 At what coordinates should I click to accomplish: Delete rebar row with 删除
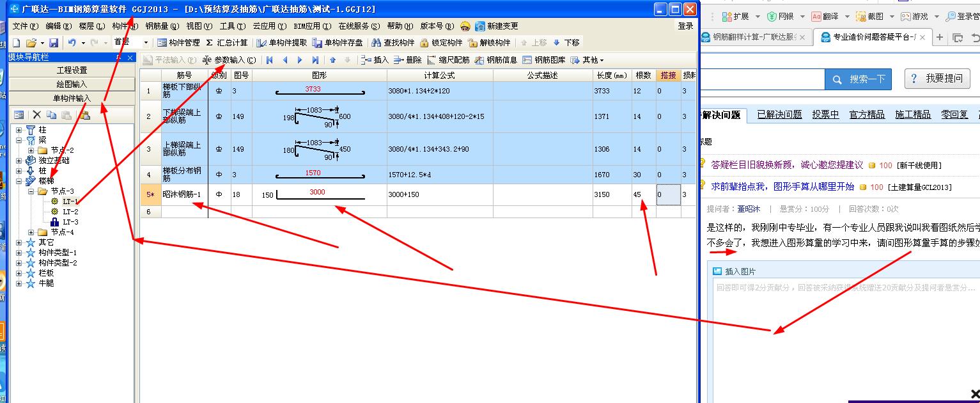click(x=407, y=60)
